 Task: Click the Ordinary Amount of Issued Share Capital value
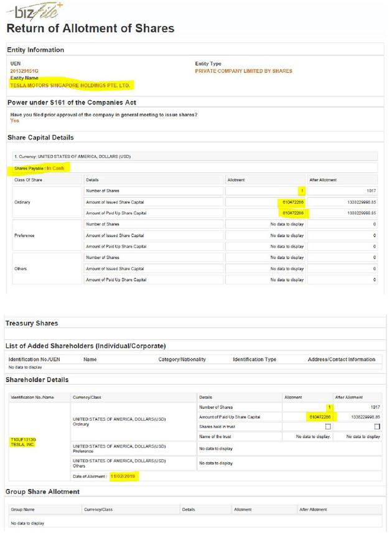point(293,202)
